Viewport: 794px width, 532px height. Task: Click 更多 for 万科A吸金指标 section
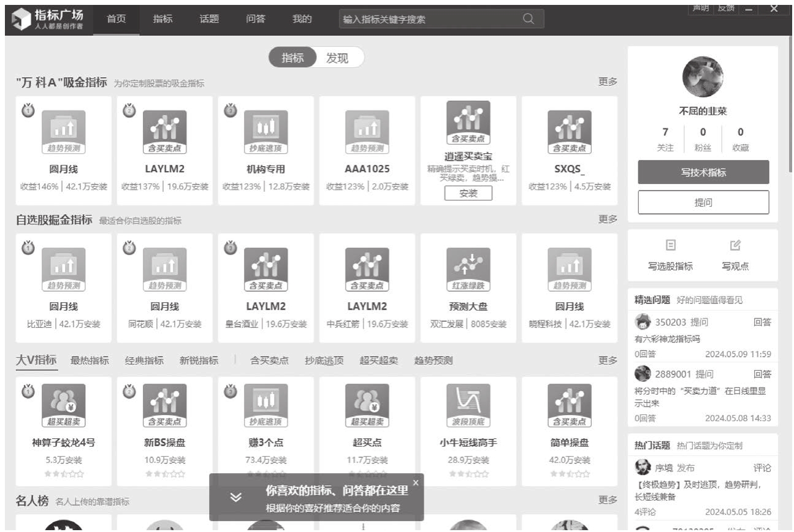point(608,82)
